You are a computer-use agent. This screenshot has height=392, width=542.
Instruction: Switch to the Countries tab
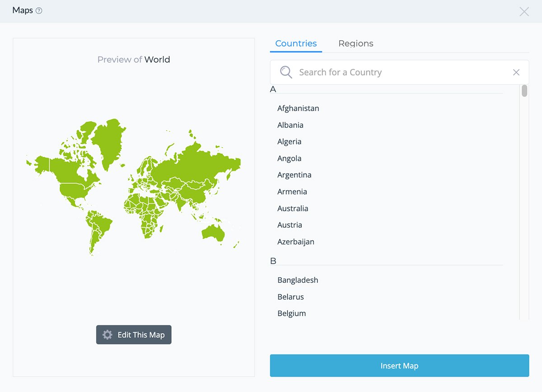click(295, 43)
